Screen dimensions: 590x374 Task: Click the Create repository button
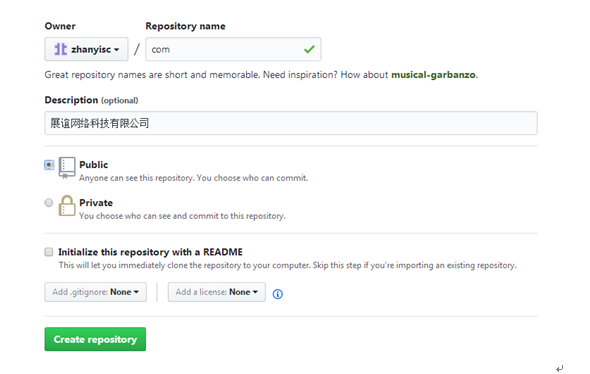click(95, 339)
